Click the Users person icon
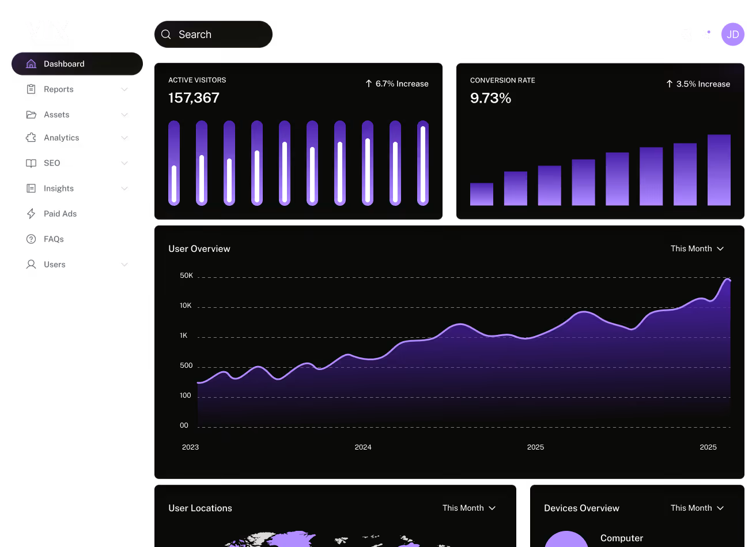 tap(31, 265)
